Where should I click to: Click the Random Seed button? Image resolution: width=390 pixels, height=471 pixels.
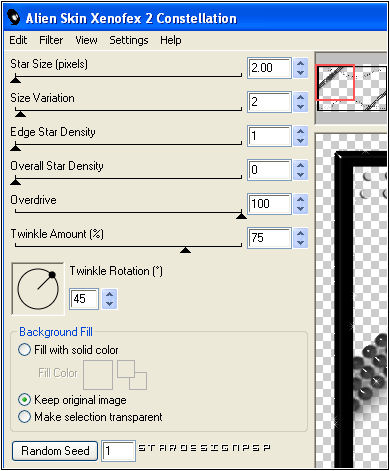coord(55,451)
